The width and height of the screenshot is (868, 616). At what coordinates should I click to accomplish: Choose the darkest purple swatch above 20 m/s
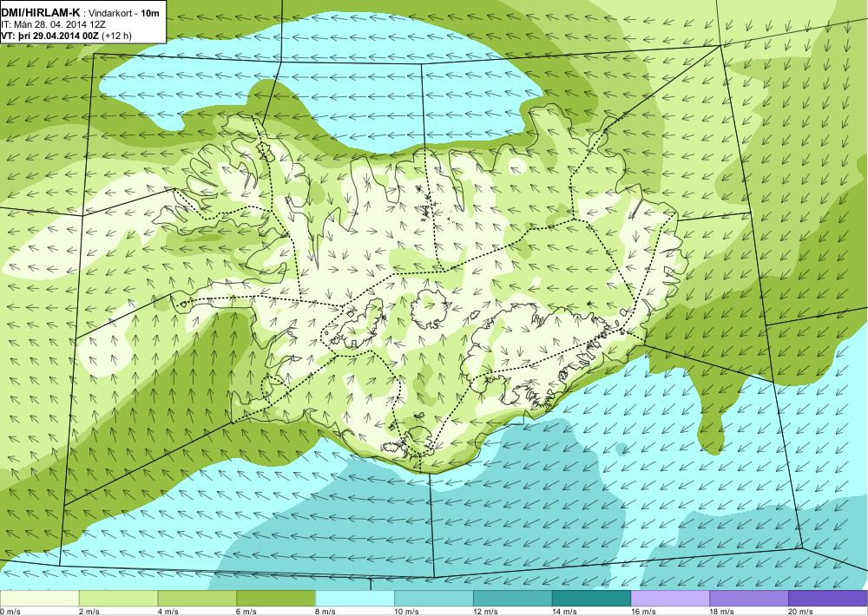coord(828,599)
